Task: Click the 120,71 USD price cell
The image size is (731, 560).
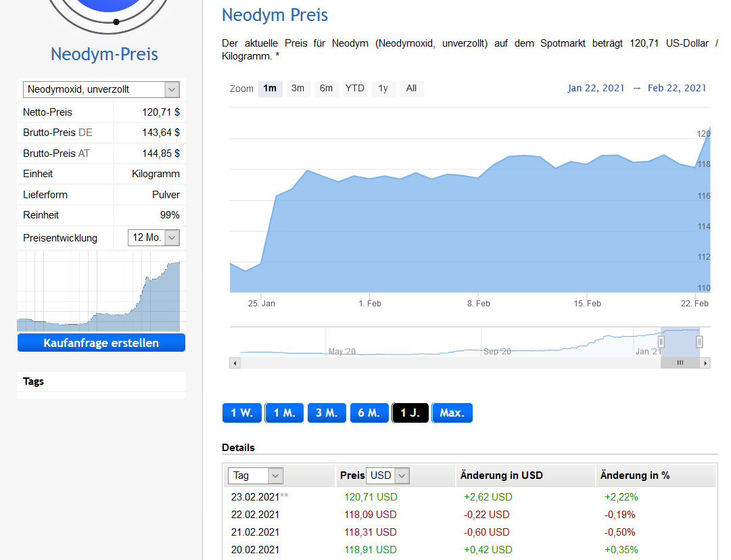Action: click(x=371, y=497)
